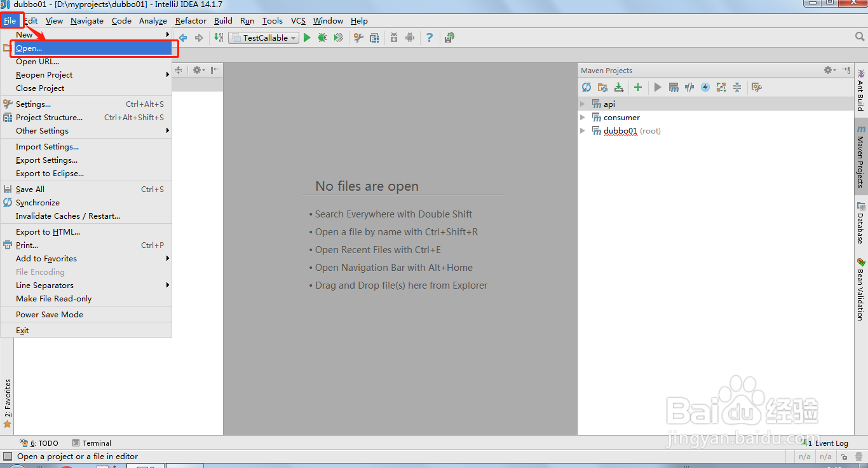Screen dimensions: 868x468
Task: Click the Search Everywhere magnifier icon
Action: 860,38
